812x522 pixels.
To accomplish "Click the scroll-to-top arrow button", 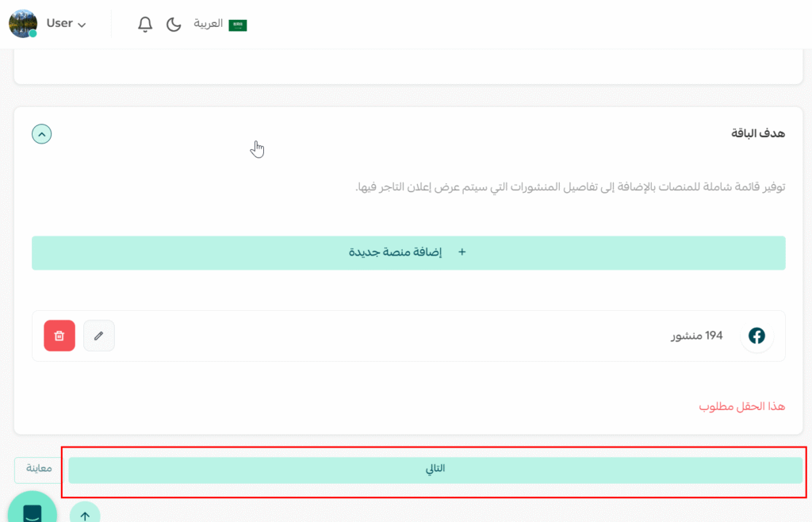I will (x=85, y=514).
